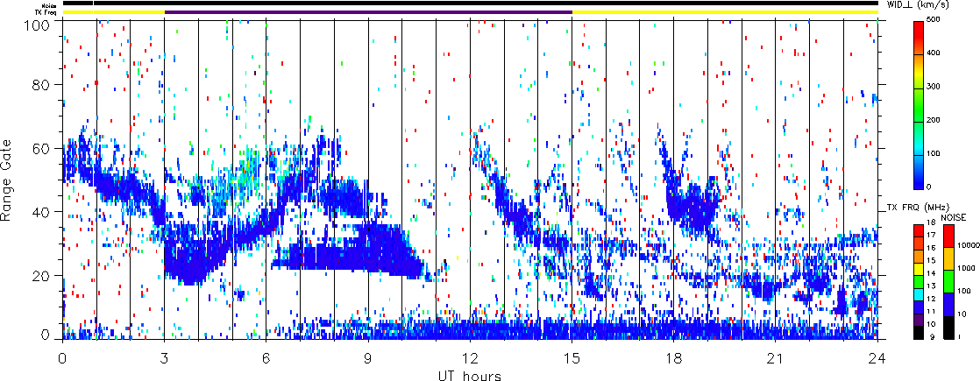Pick the orange 1000–10000 noise colorbar swatch

pos(948,258)
